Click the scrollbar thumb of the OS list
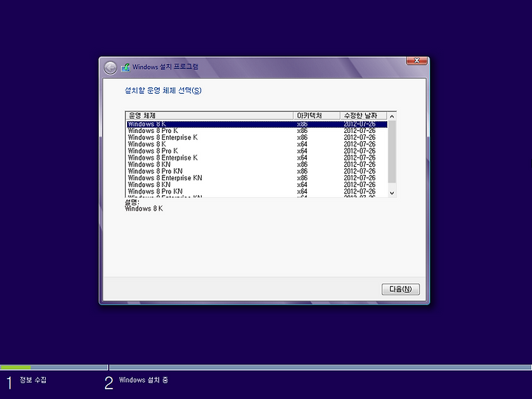532x399 pixels. (x=392, y=151)
